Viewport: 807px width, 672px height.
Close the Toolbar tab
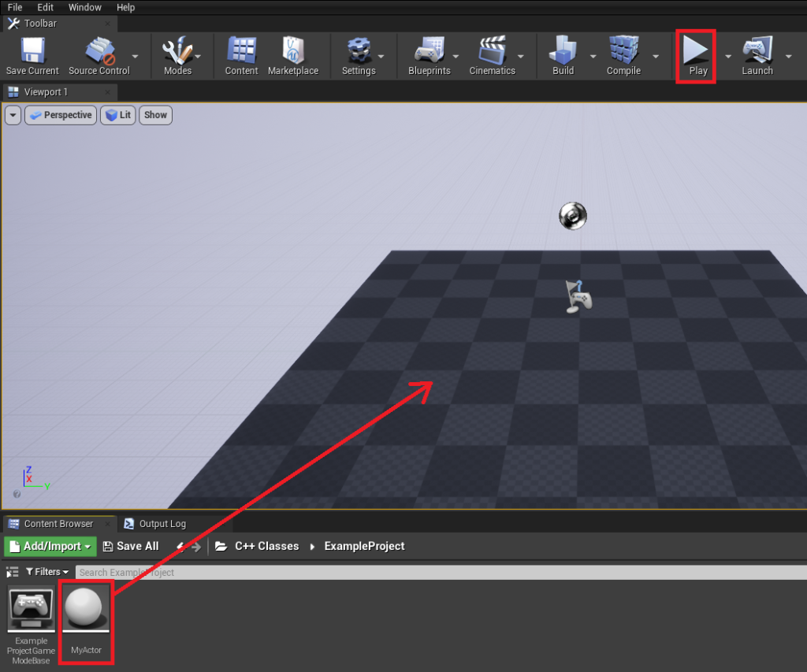click(x=107, y=23)
